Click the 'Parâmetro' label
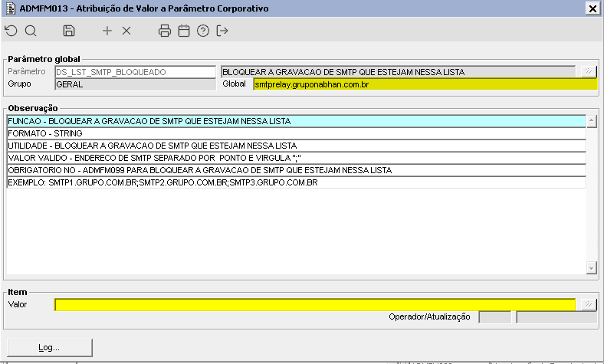This screenshot has width=604, height=364. (27, 71)
